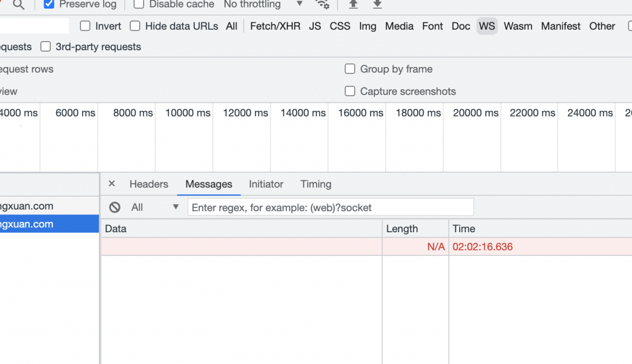Click the 6000 ms timeline marker
632x364 pixels.
point(76,113)
